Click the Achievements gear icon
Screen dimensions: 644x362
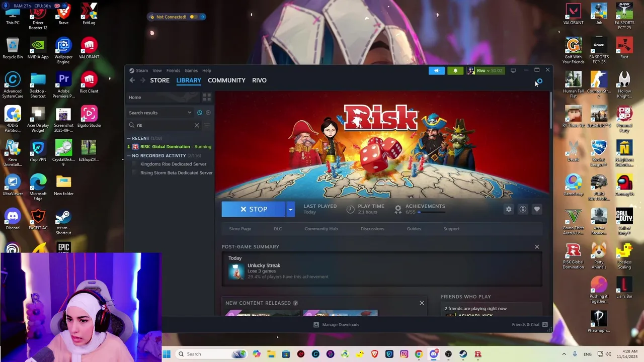pyautogui.click(x=398, y=209)
